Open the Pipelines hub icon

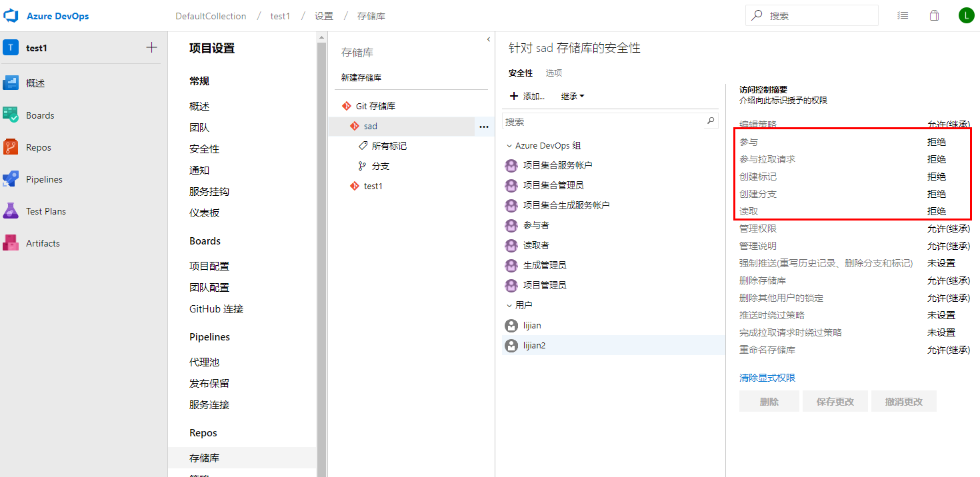pyautogui.click(x=11, y=179)
